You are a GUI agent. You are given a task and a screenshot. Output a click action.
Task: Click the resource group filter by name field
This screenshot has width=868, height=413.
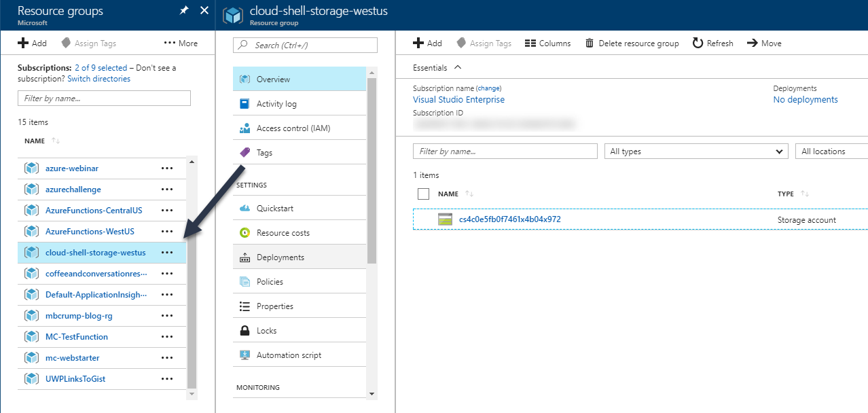[104, 98]
